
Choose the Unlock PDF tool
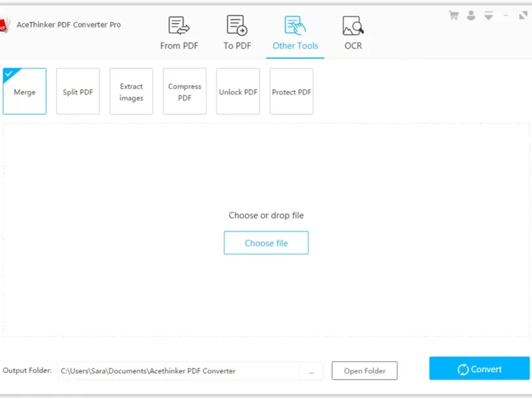(x=238, y=91)
